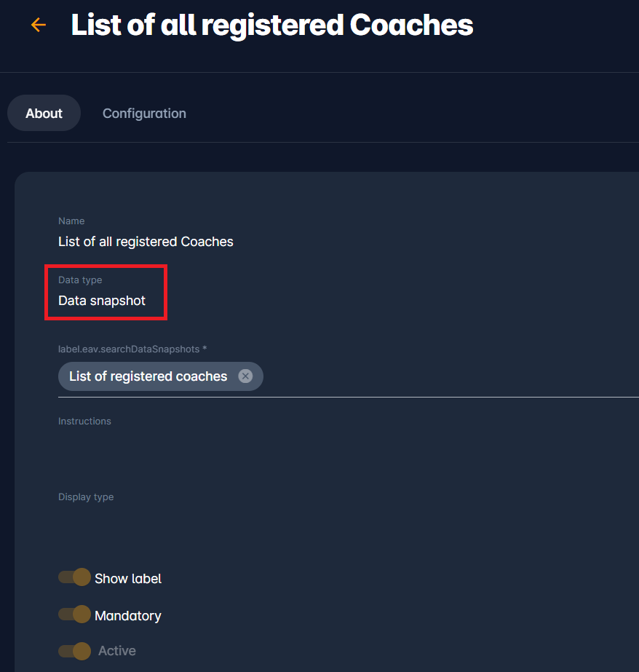Open the About tab
Viewport: 639px width, 672px height.
44,114
